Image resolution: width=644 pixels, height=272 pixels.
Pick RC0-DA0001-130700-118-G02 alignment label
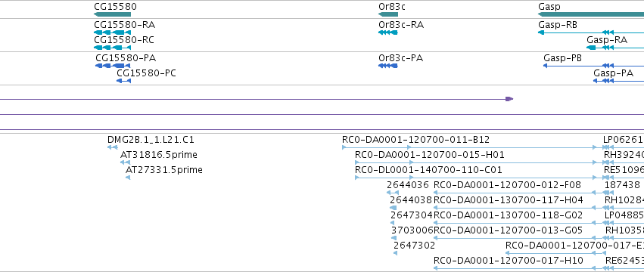[509, 216]
